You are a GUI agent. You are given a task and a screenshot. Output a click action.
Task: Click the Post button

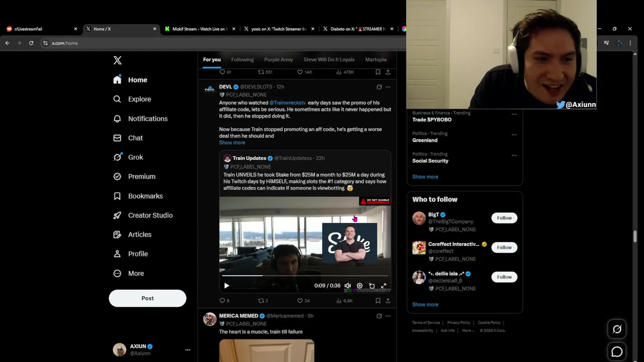[147, 298]
